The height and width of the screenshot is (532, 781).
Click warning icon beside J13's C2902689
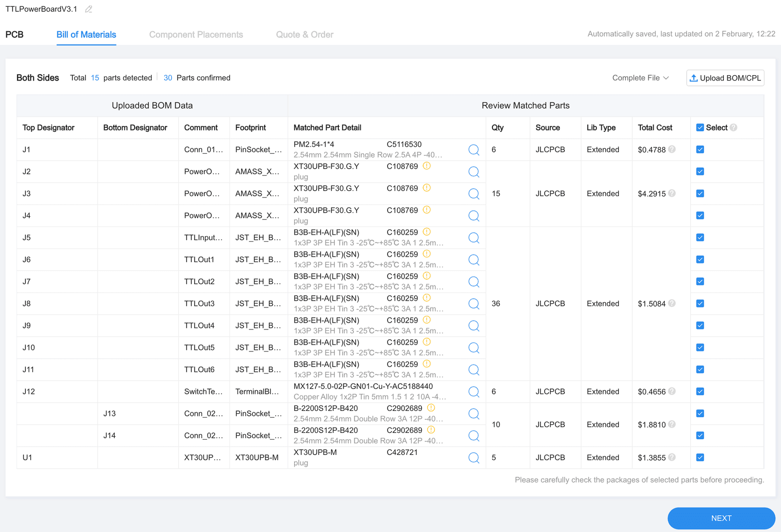pos(431,408)
